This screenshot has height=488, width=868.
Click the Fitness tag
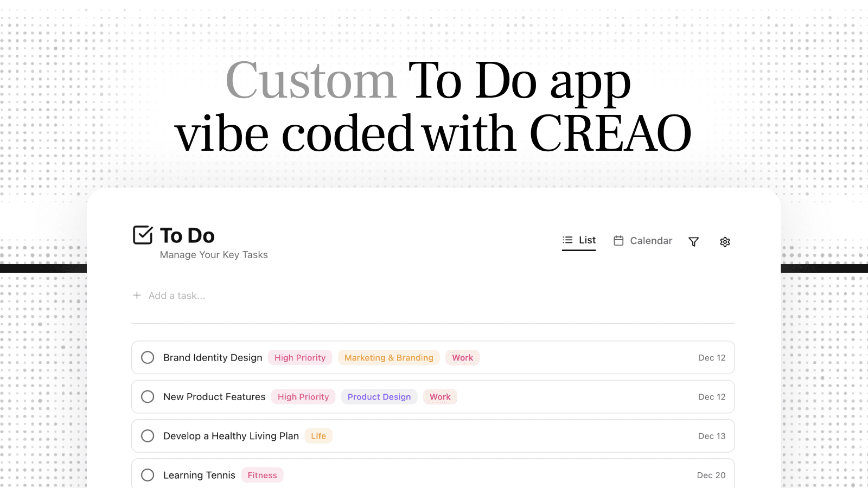point(262,475)
